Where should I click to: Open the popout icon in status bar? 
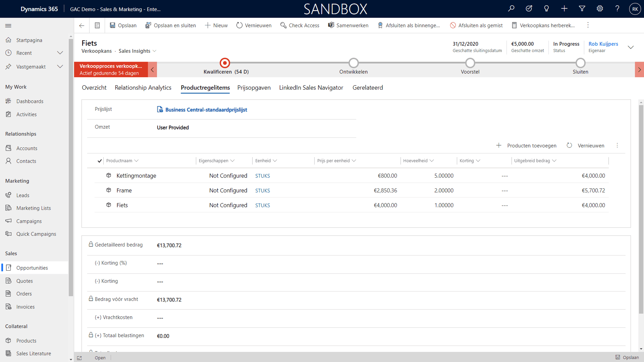point(79,358)
